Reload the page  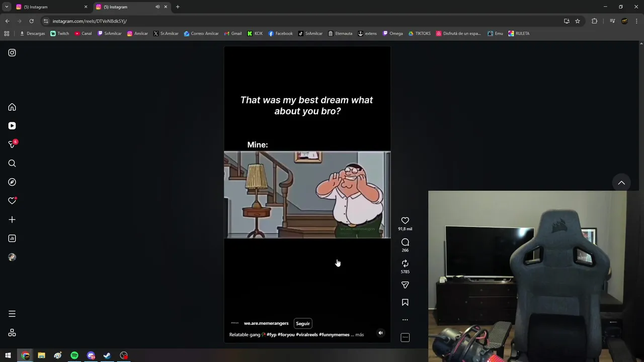click(x=31, y=21)
